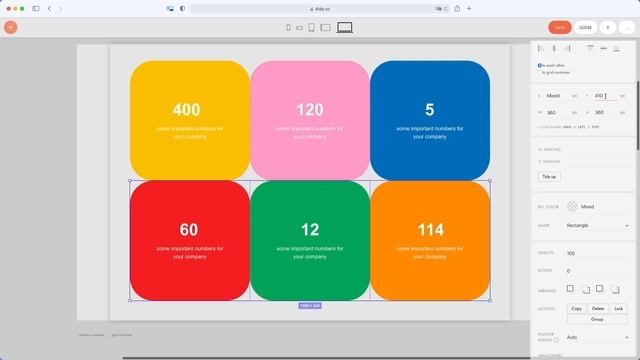Go back with Safari back arrow
Screen dimensions: 640x360
pyautogui.click(x=49, y=8)
